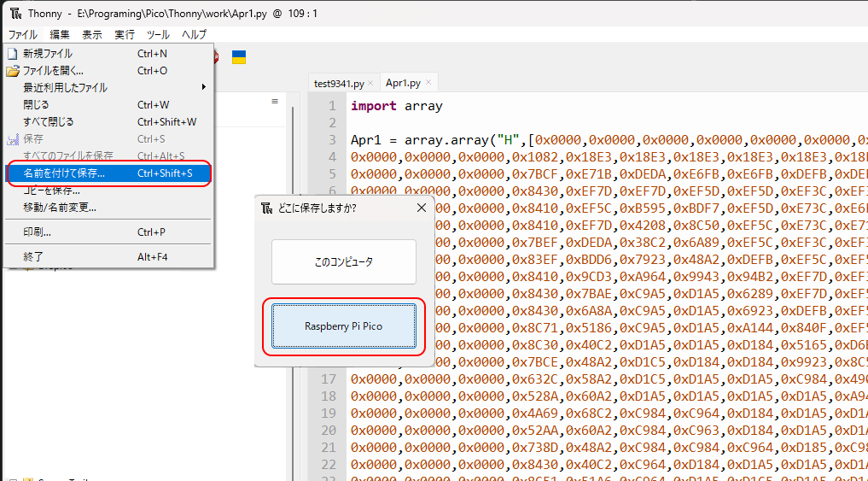Close the test9341.py editor tab

pos(370,83)
